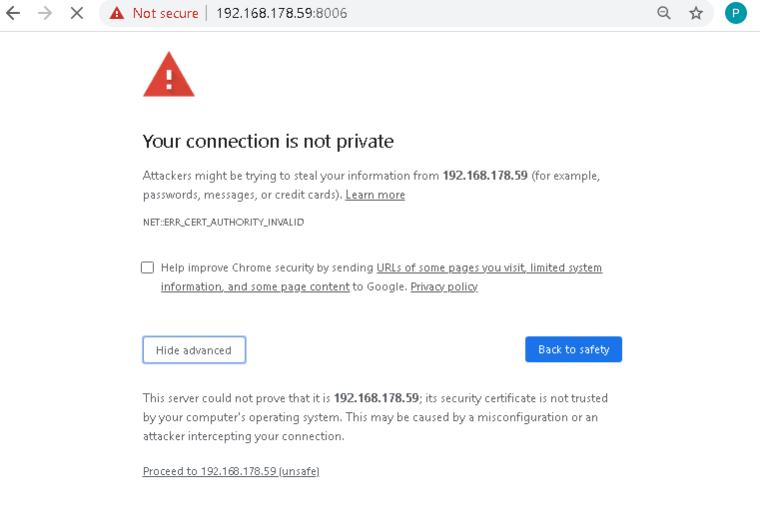
Task: Click the Back to safety button
Action: pyautogui.click(x=573, y=349)
